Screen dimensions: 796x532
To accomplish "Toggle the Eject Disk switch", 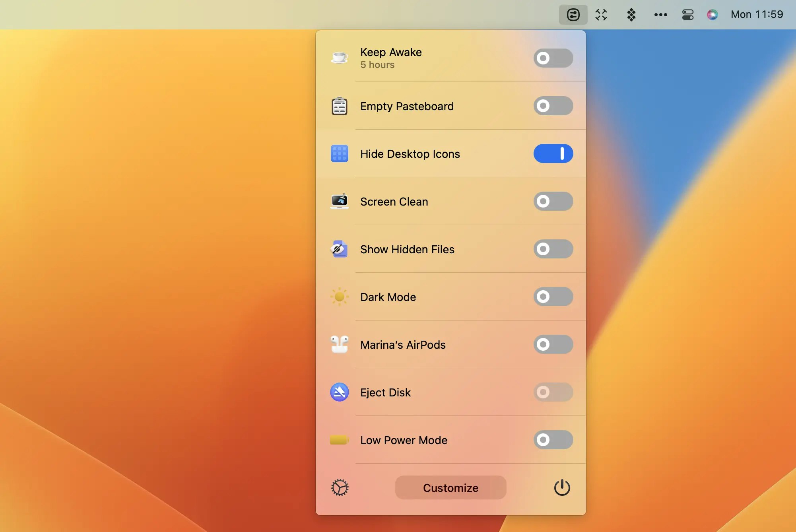I will (553, 392).
